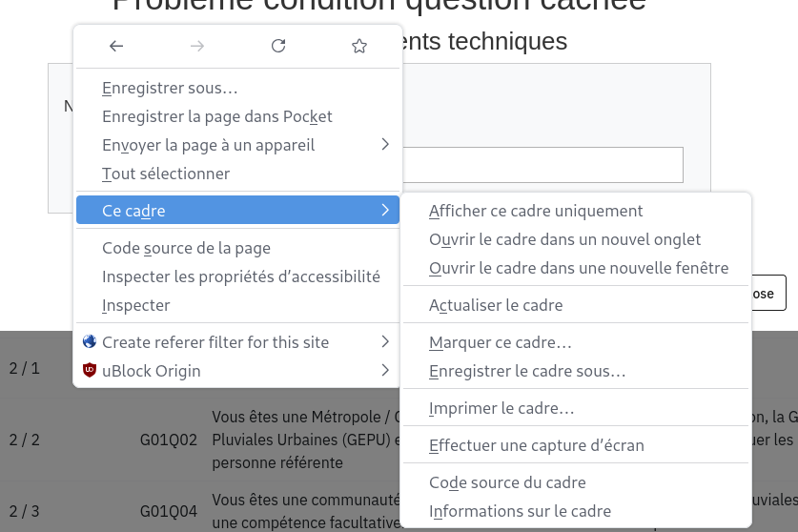This screenshot has width=798, height=532.
Task: Click the referer filter globe icon
Action: click(x=90, y=342)
